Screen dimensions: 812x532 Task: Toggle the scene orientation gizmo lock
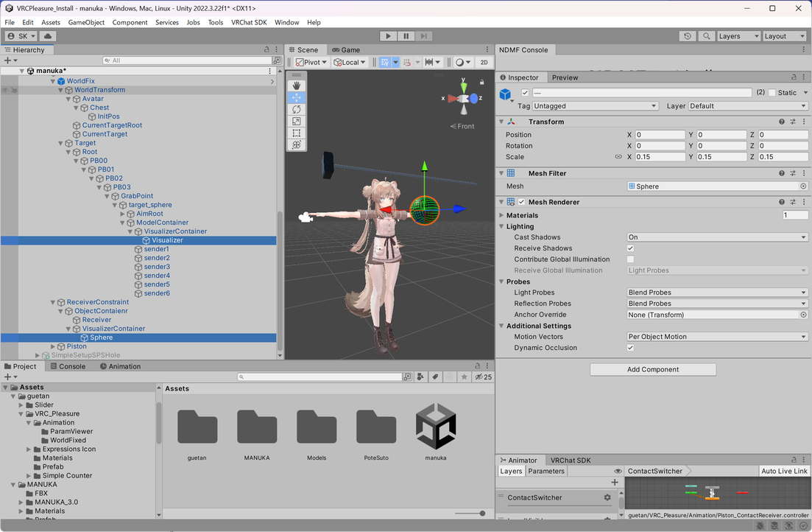(481, 82)
